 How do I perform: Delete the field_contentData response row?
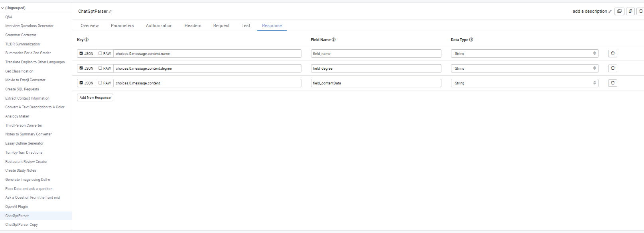click(613, 83)
